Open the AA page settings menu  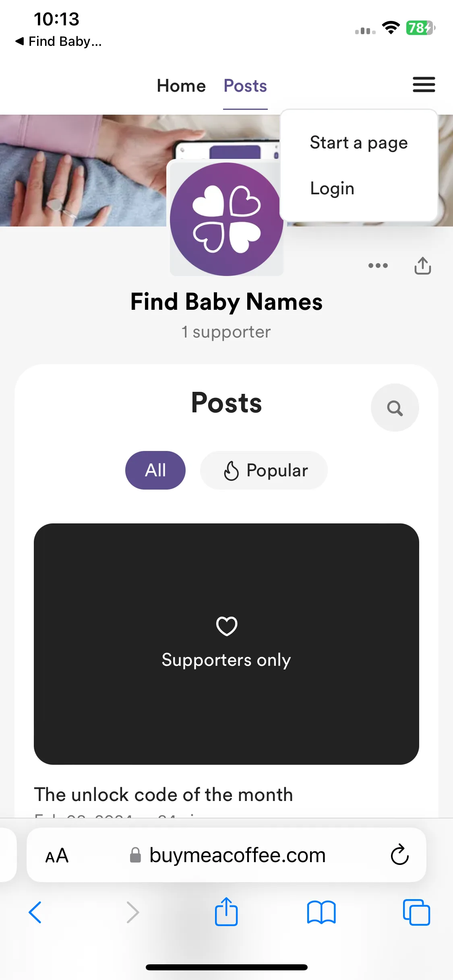[x=57, y=855]
